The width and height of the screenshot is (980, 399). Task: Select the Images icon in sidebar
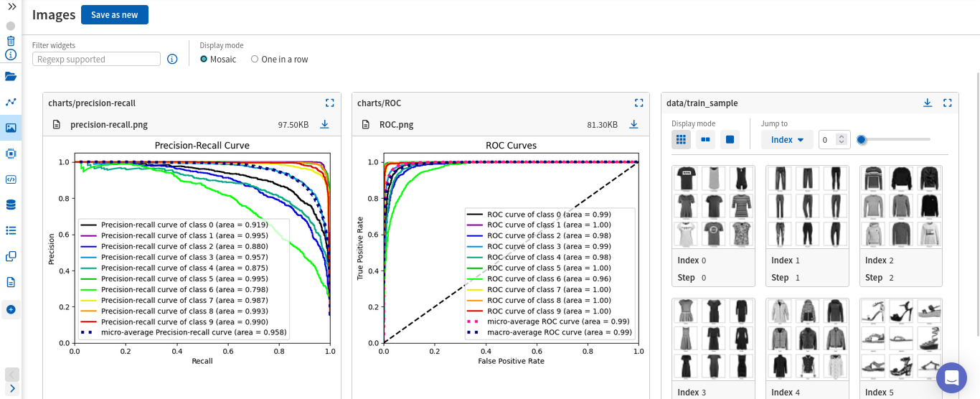click(11, 128)
